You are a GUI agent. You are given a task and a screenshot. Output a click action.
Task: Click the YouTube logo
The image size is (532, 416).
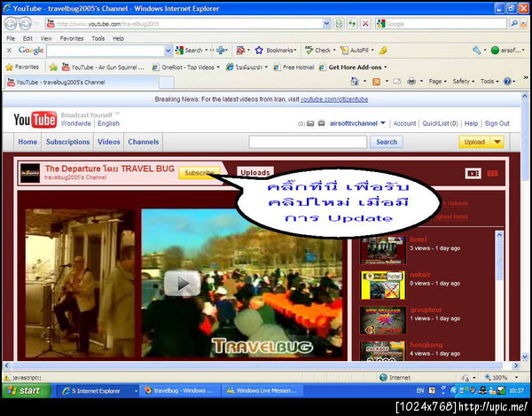coord(35,120)
